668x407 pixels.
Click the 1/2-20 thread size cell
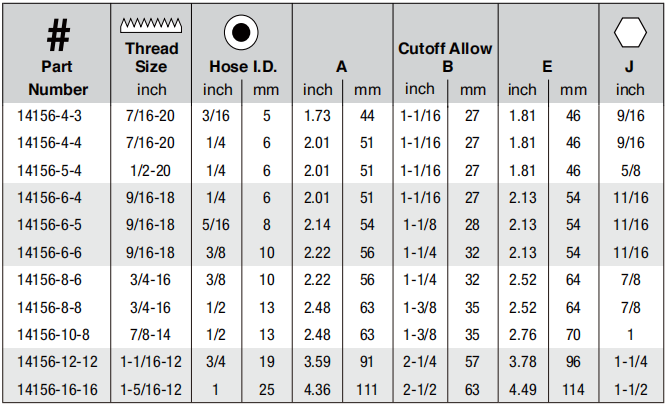(x=150, y=171)
